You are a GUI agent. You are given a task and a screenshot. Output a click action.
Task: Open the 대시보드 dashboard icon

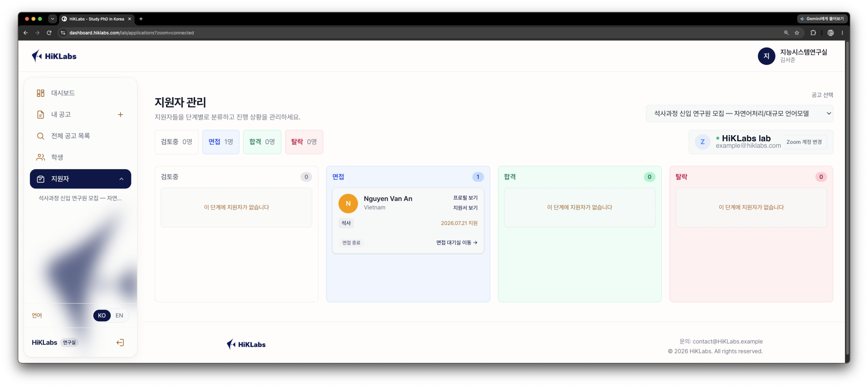pyautogui.click(x=40, y=93)
